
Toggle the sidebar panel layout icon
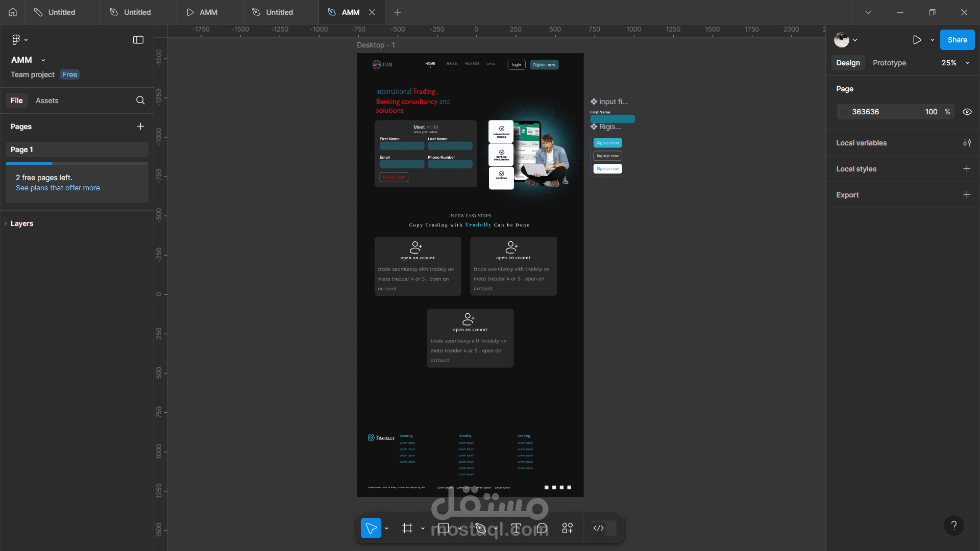coord(138,40)
